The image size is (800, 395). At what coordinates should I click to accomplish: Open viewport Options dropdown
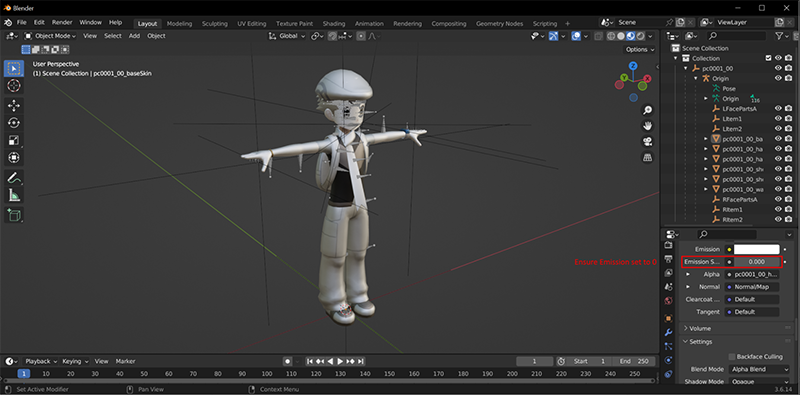pos(640,50)
